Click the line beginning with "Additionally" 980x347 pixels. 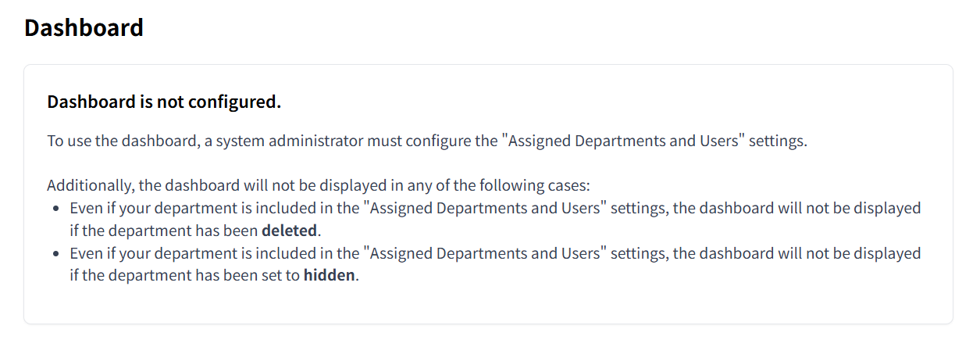(x=318, y=186)
